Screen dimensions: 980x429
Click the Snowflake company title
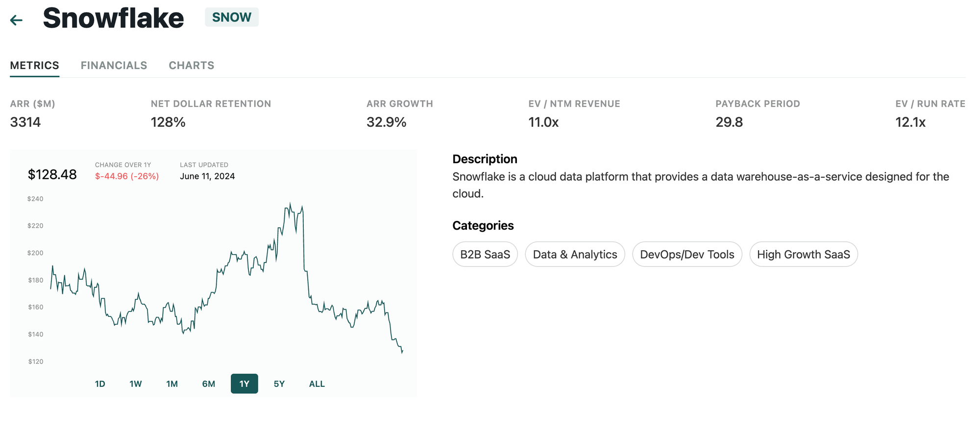(113, 18)
